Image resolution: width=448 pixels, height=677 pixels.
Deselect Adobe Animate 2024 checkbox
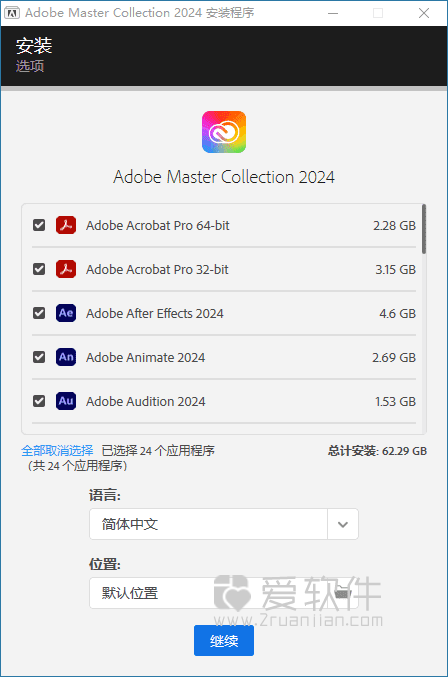[x=39, y=357]
